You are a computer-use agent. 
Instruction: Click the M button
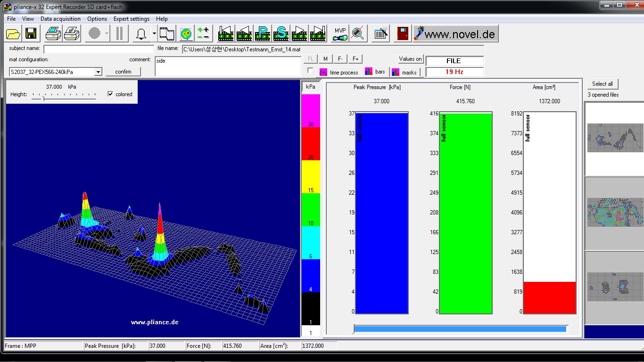[325, 59]
